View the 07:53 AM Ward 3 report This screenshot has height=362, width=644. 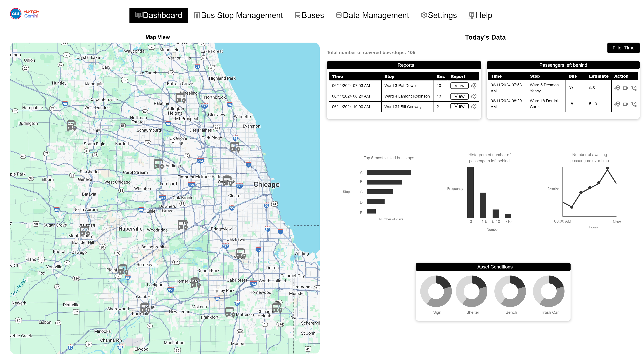[459, 86]
